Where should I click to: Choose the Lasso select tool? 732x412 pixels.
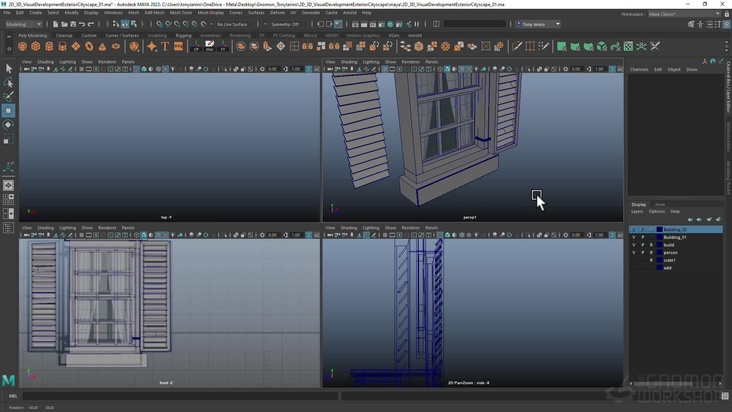[x=8, y=83]
